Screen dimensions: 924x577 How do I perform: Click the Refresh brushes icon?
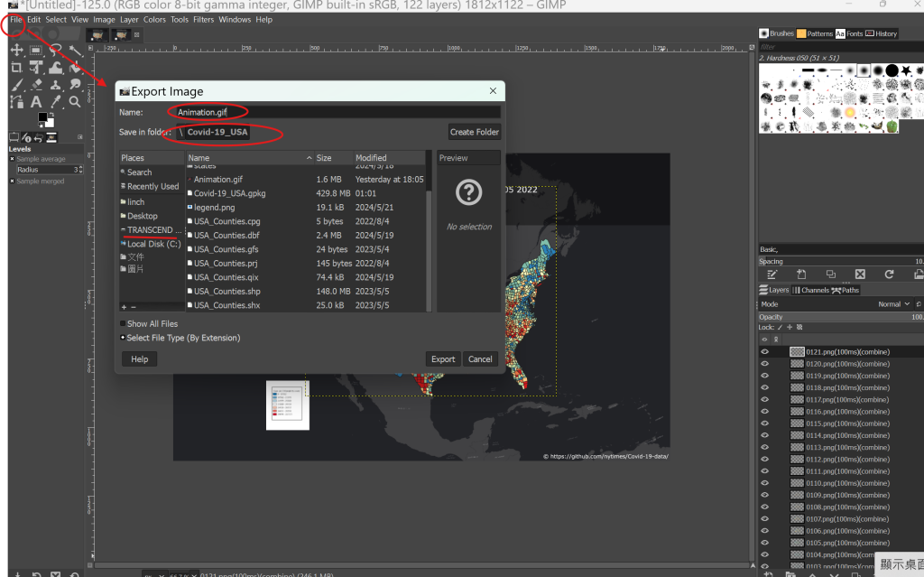tap(889, 275)
